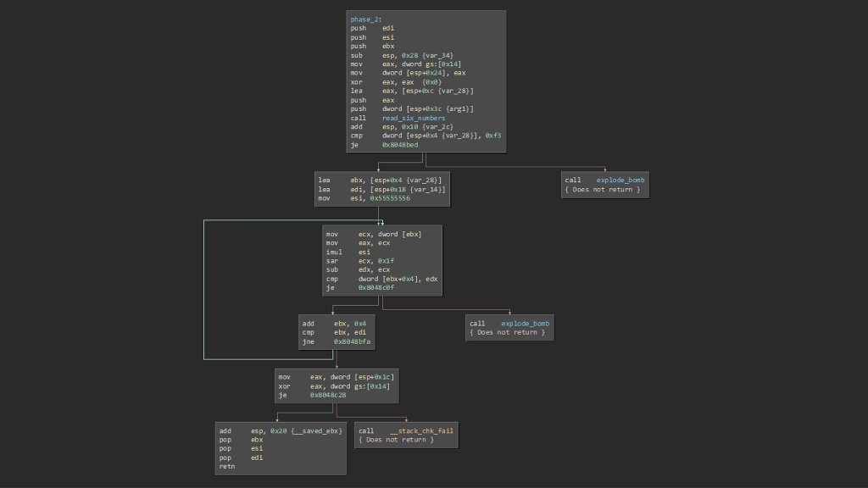868x488 pixels.
Task: Click the var_34 annotation in sub instruction
Action: tap(438, 55)
